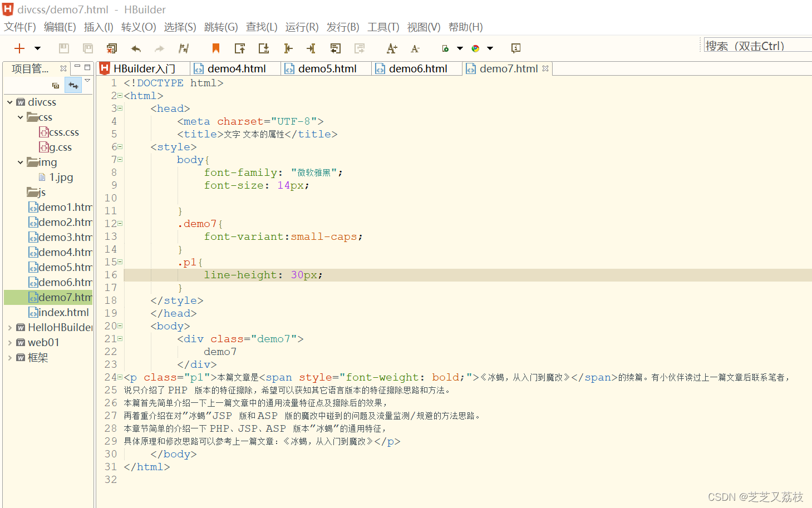Click the Undo back arrow icon
812x508 pixels.
pyautogui.click(x=136, y=48)
